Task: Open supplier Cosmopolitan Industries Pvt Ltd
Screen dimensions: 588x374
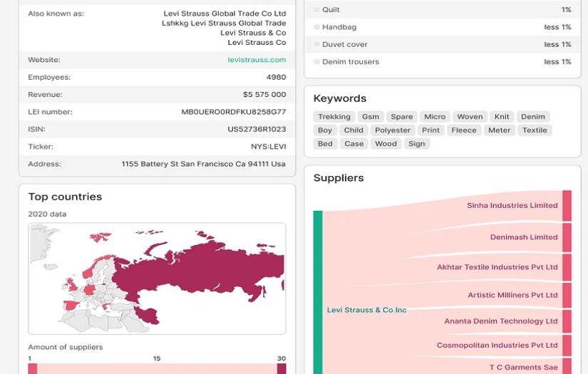Action: [497, 345]
